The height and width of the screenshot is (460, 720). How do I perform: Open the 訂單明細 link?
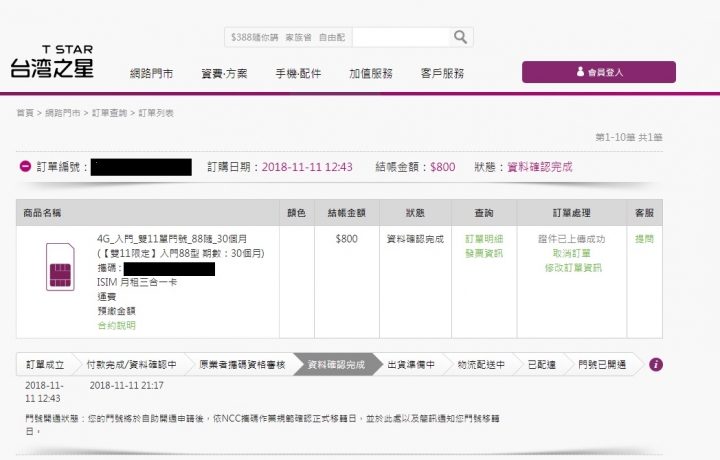point(484,239)
